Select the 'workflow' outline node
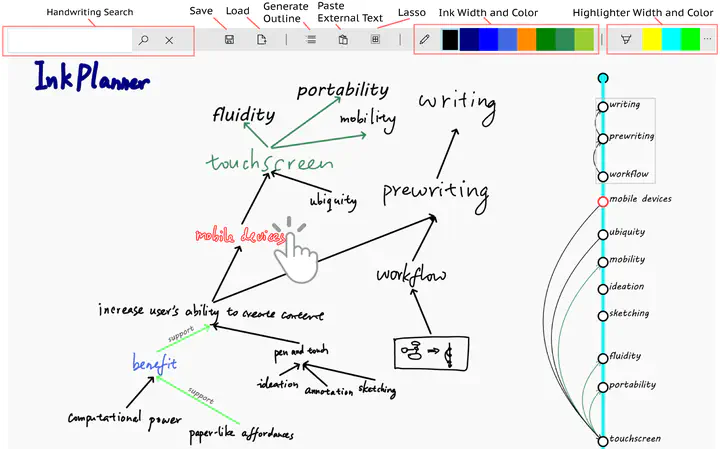Image resolution: width=720 pixels, height=449 pixels. (603, 177)
